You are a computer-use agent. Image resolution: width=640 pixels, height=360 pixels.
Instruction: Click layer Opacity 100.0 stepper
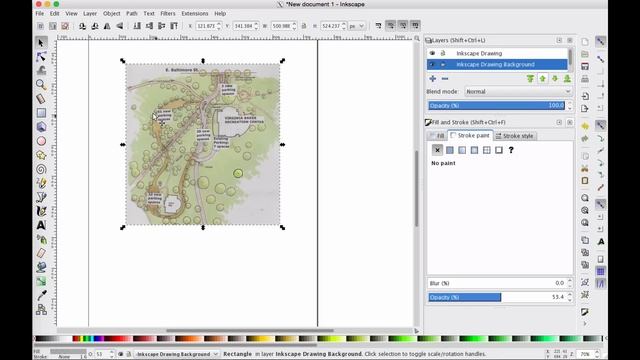570,106
